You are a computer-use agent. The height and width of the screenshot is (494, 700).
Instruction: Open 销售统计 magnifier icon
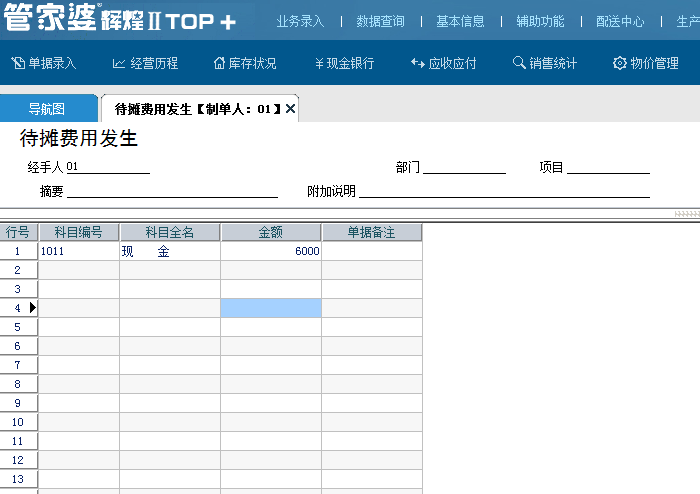click(519, 63)
